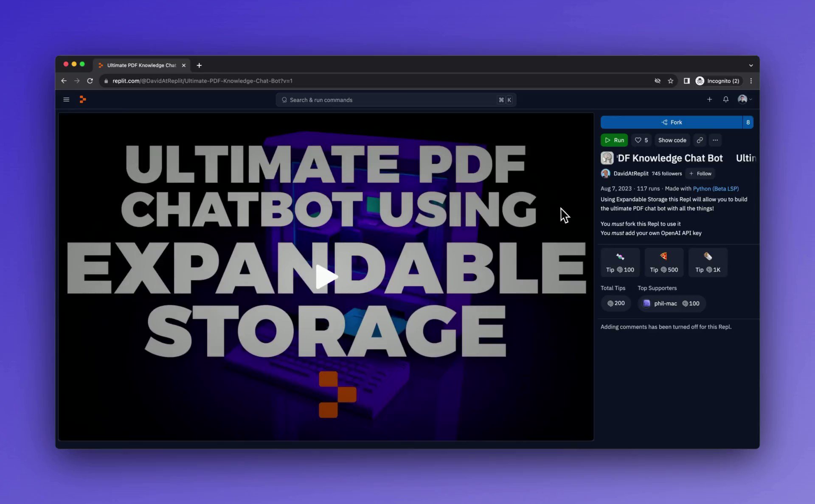Viewport: 815px width, 504px height.
Task: Open a new browser tab
Action: (x=199, y=65)
